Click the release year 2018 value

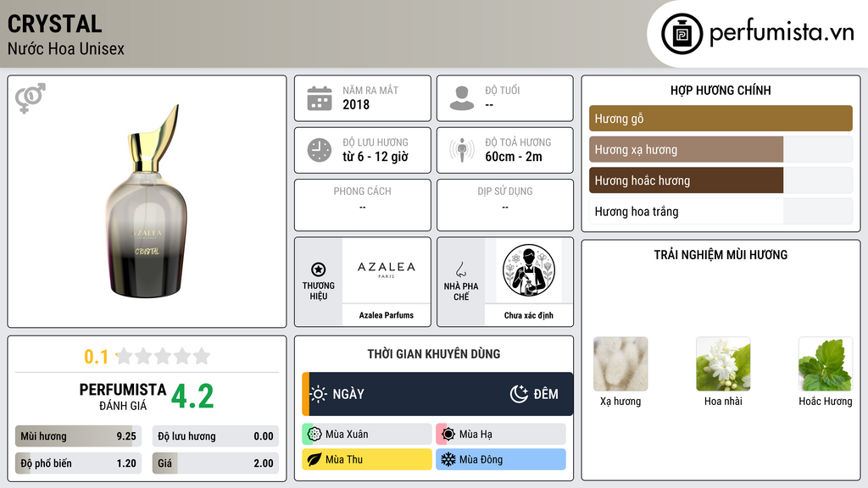356,104
